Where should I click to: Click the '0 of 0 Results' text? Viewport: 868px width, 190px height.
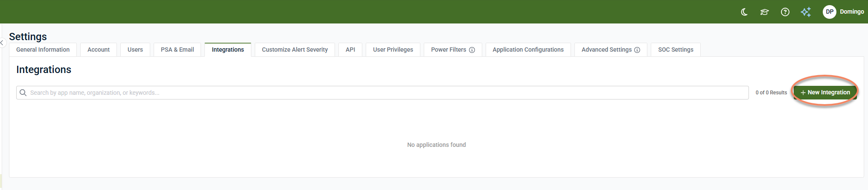[771, 93]
